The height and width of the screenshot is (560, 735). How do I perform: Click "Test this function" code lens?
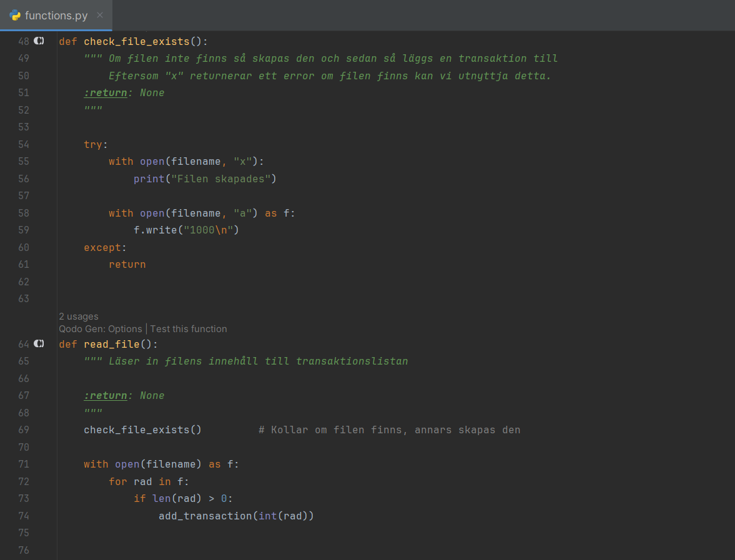tap(189, 329)
